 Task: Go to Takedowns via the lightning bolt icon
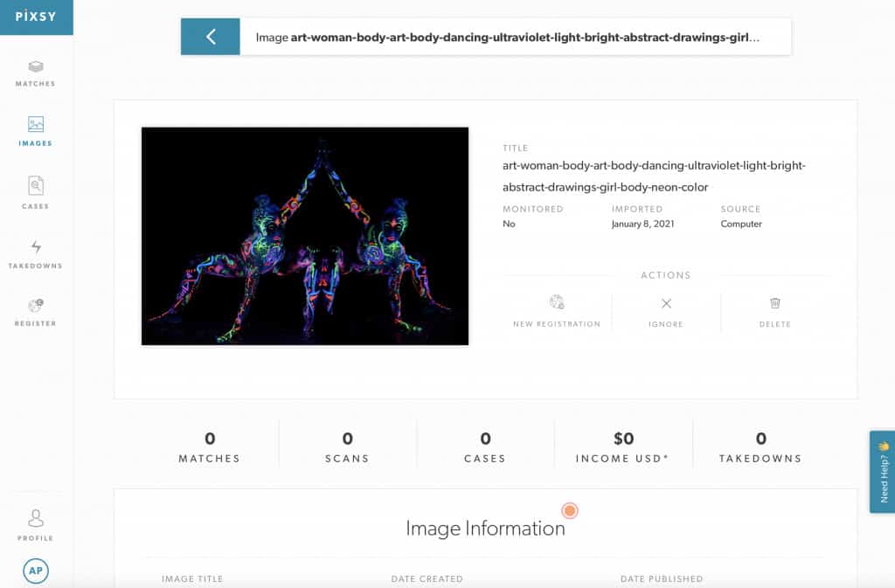point(35,253)
